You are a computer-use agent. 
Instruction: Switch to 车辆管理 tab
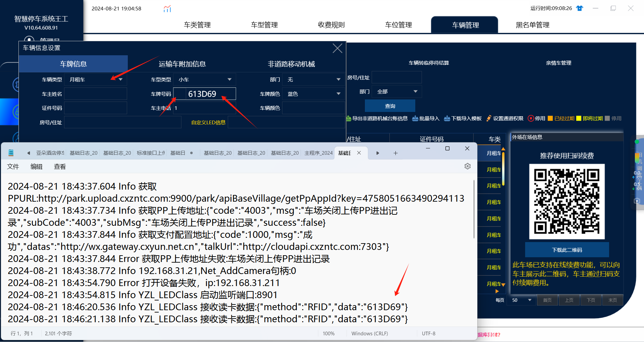(x=465, y=25)
